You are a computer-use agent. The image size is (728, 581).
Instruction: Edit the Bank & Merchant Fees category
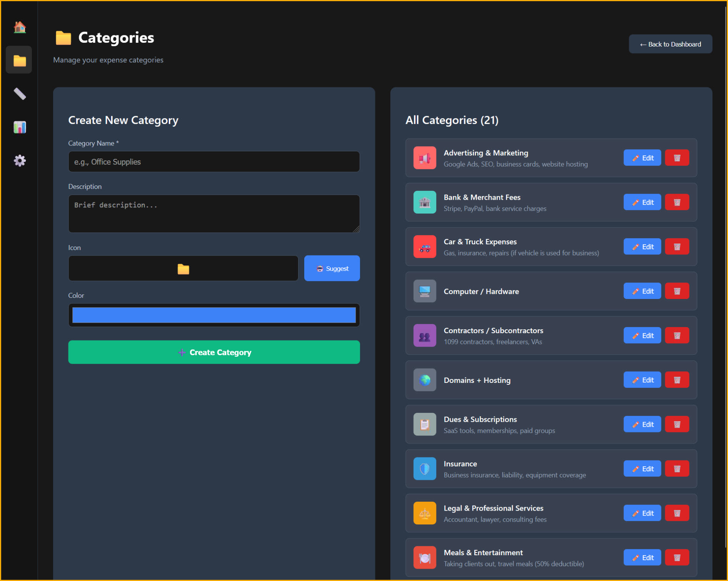tap(642, 202)
